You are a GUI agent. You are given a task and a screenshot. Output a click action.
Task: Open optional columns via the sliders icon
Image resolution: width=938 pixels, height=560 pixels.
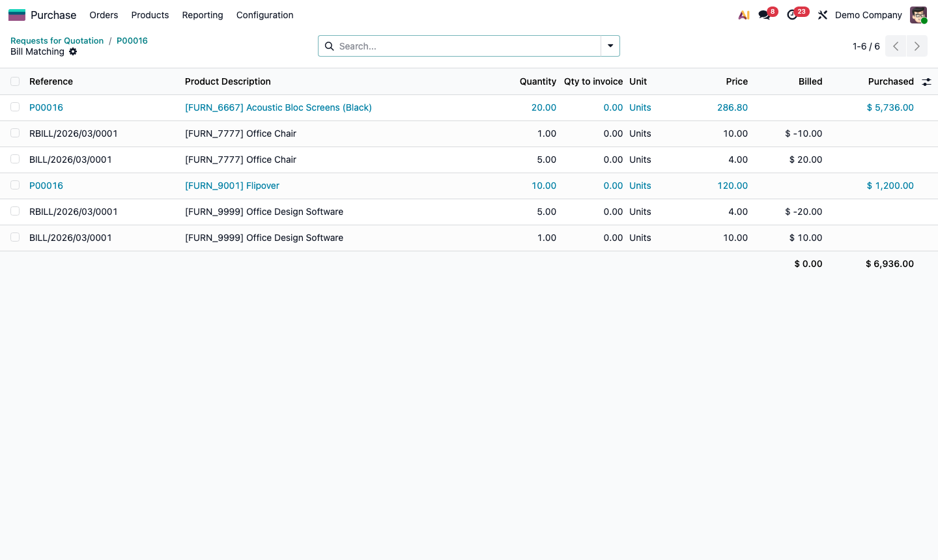(926, 81)
